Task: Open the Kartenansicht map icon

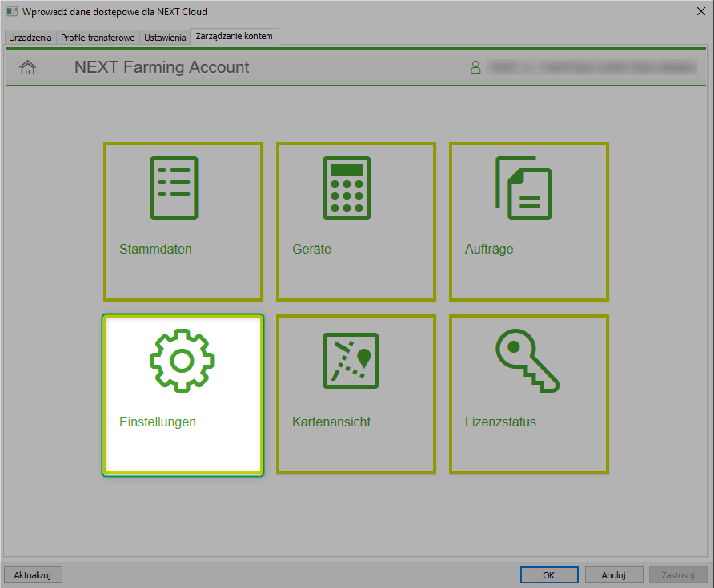Action: coord(351,361)
